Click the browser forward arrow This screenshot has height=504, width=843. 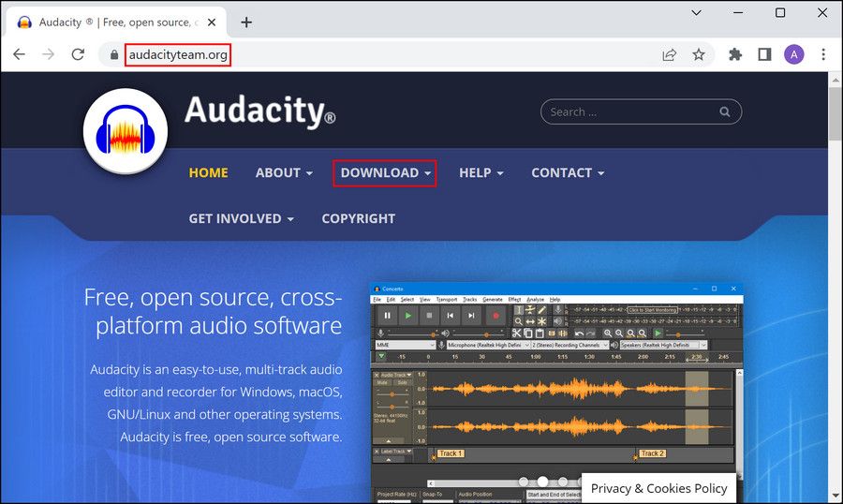(49, 54)
